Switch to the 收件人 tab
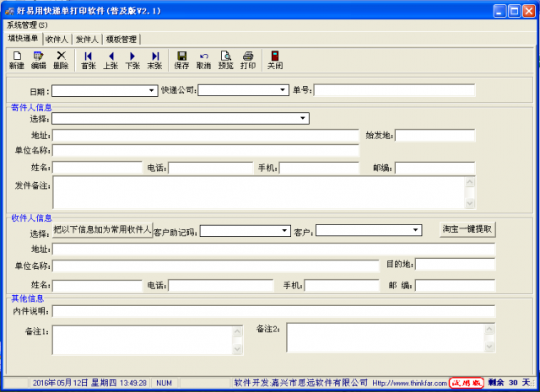 [x=57, y=40]
